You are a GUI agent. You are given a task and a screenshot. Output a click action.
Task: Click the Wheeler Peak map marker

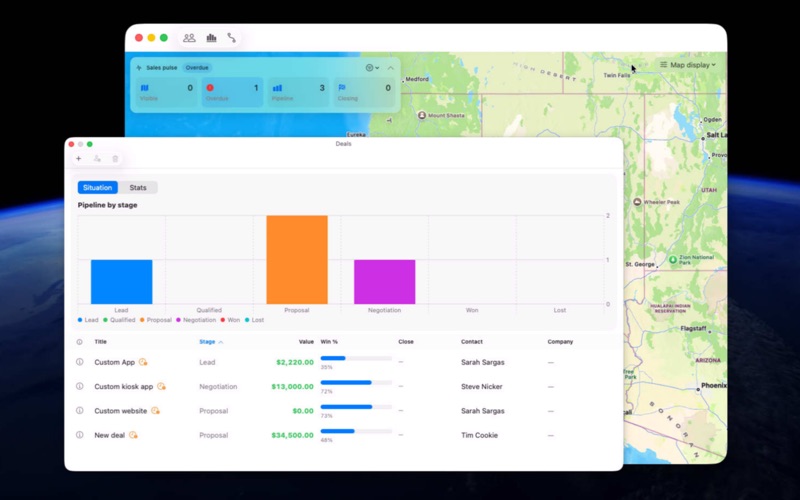[x=637, y=202]
